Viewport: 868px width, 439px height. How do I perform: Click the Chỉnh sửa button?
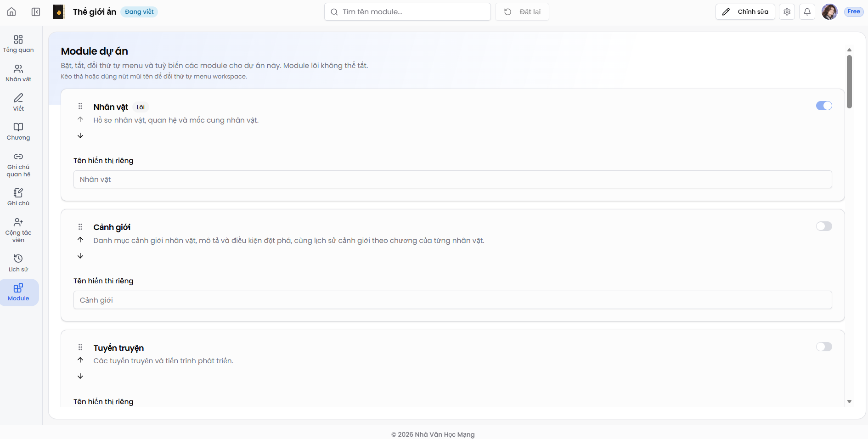pyautogui.click(x=745, y=12)
